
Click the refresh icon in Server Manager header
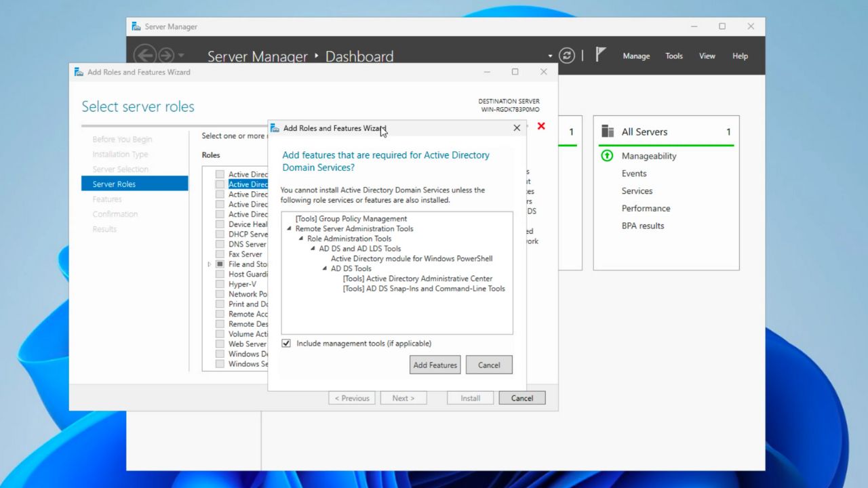[567, 56]
